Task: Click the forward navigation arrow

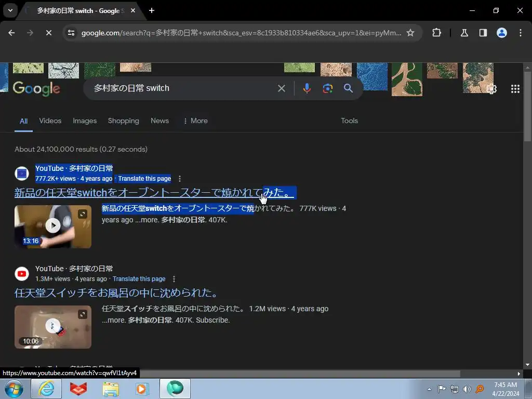Action: point(30,33)
